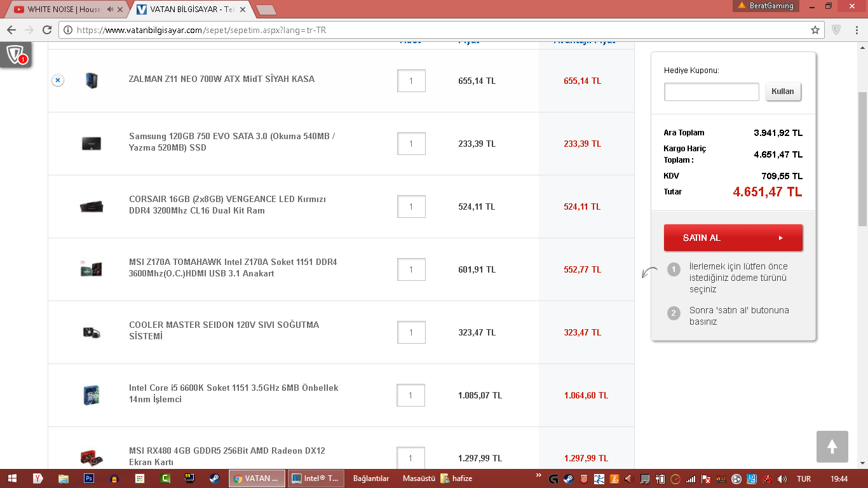Edit quantity for CORSAIR 16GB VENGEANCE RAM

pos(411,207)
